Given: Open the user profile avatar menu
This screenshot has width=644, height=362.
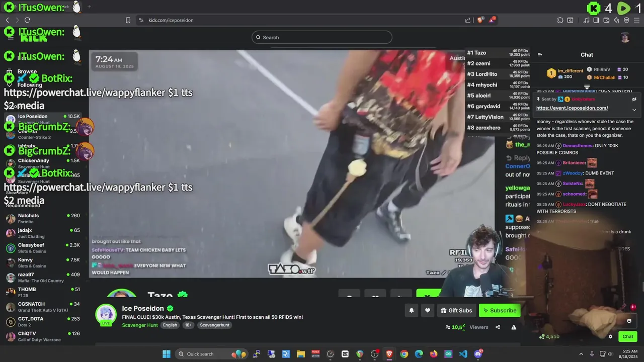Looking at the screenshot, I should 625,37.
